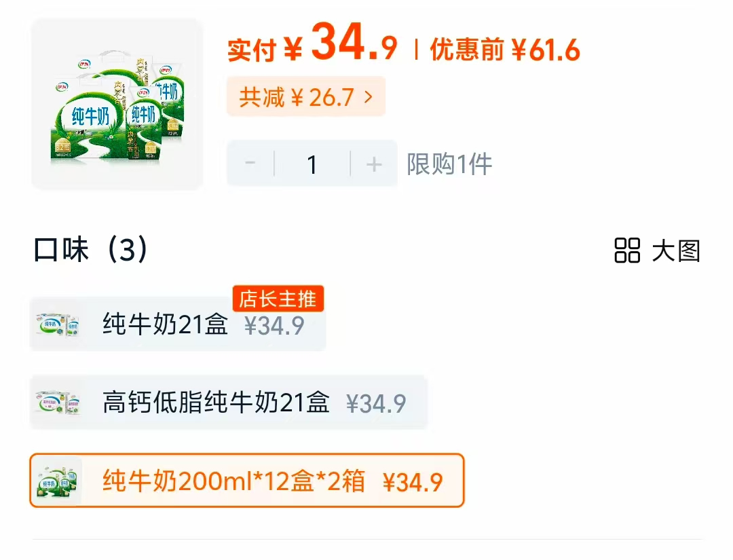The width and height of the screenshot is (733, 560).
Task: Click the 限购1件 purchase limit label
Action: pos(449,164)
